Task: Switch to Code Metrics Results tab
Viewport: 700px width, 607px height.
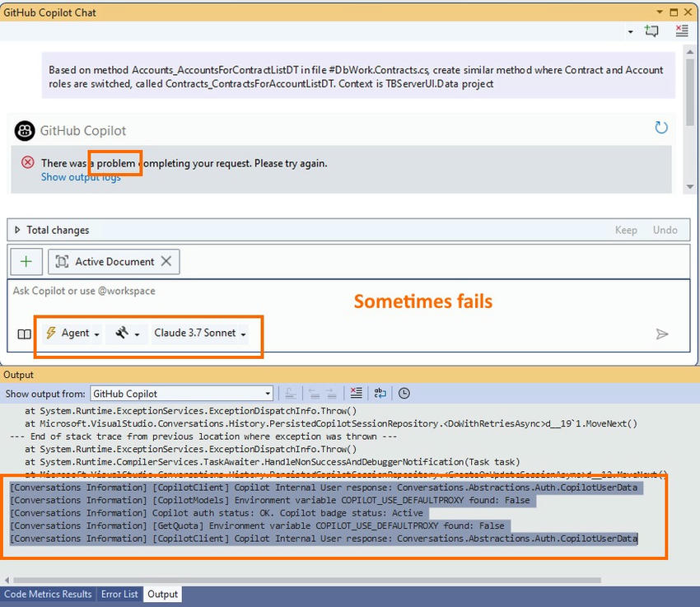Action: (x=48, y=594)
